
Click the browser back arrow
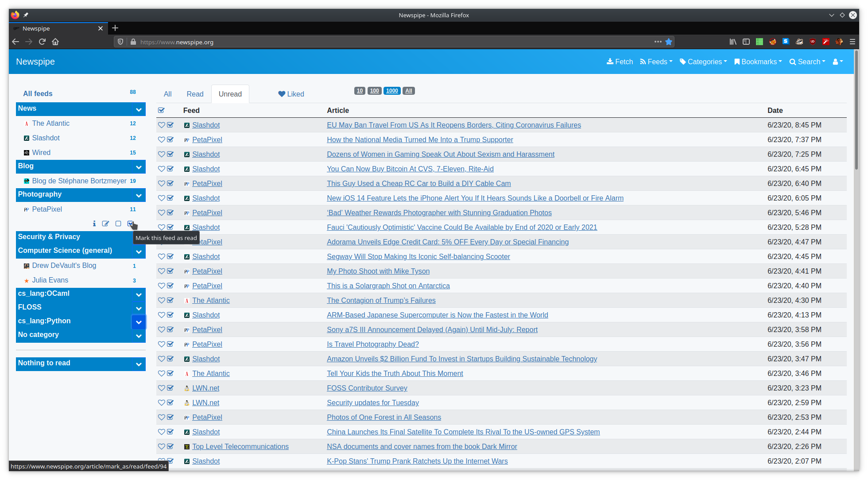pyautogui.click(x=15, y=42)
